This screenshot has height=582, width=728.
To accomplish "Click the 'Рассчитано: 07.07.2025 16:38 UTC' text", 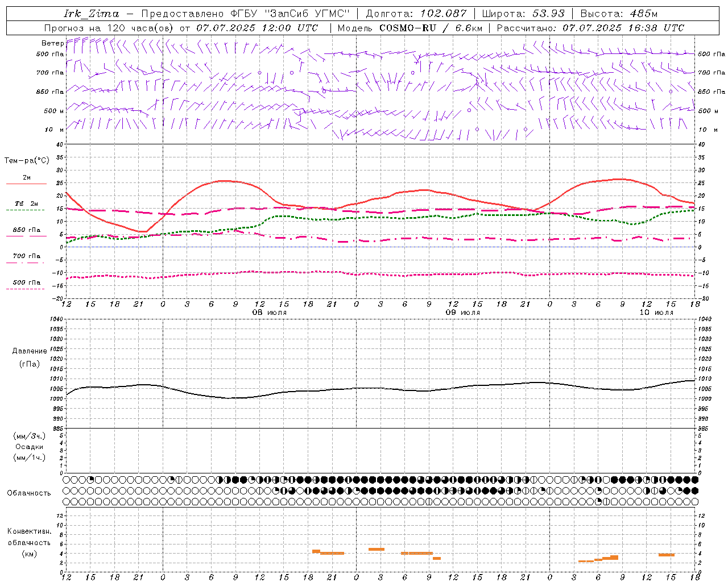I will click(x=590, y=28).
